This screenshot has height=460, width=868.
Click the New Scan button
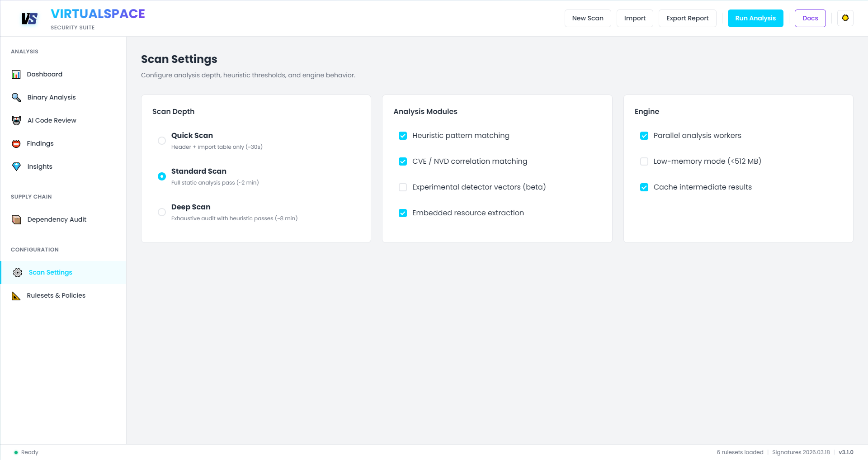[588, 18]
